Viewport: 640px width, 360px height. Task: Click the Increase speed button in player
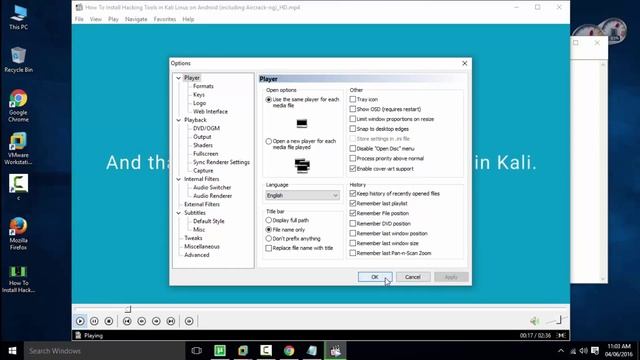[156, 321]
